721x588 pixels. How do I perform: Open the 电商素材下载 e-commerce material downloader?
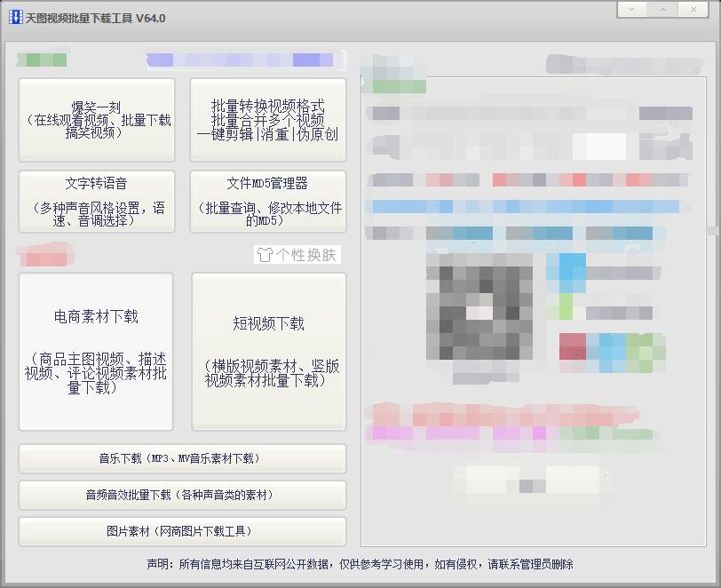pyautogui.click(x=96, y=350)
